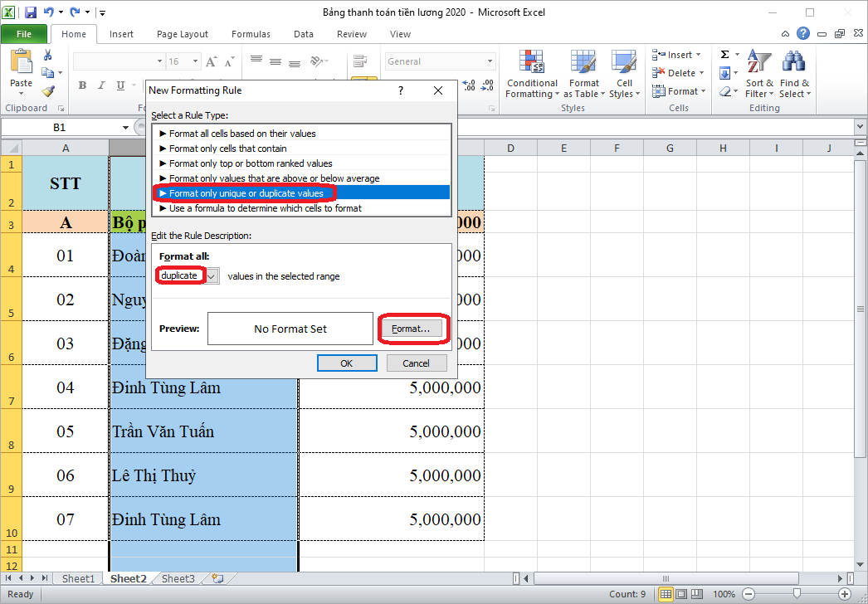This screenshot has height=604, width=868.
Task: Click the Format... button in the dialog
Action: point(413,329)
